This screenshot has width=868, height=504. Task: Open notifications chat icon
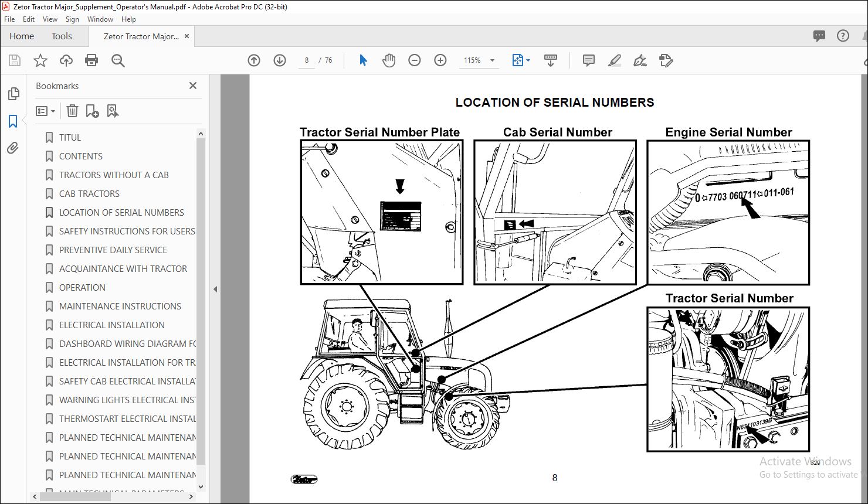[819, 36]
